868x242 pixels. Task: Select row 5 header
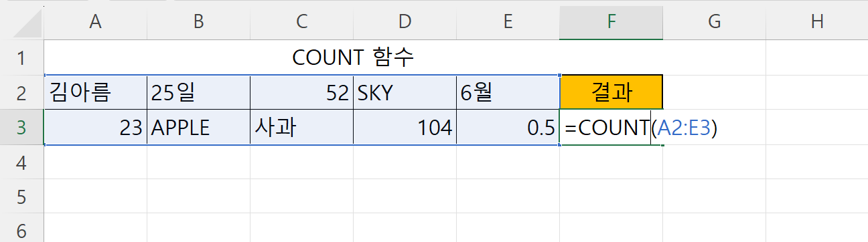(x=22, y=197)
